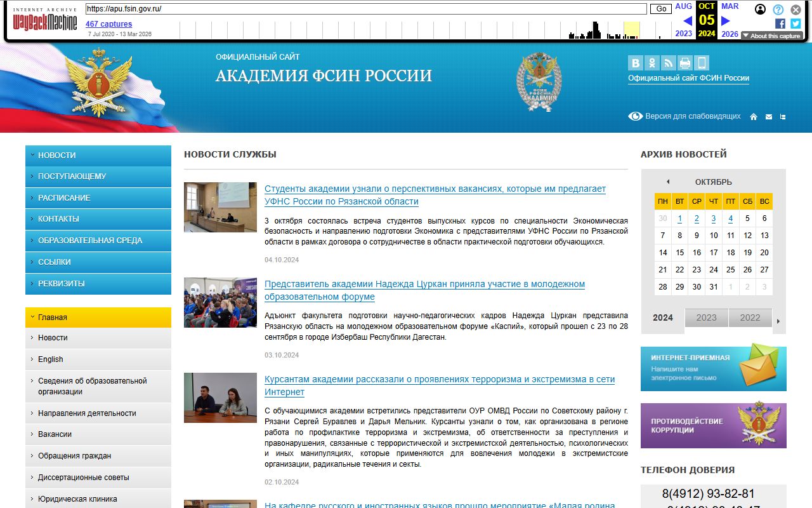Share capture on Facebook

point(780,23)
